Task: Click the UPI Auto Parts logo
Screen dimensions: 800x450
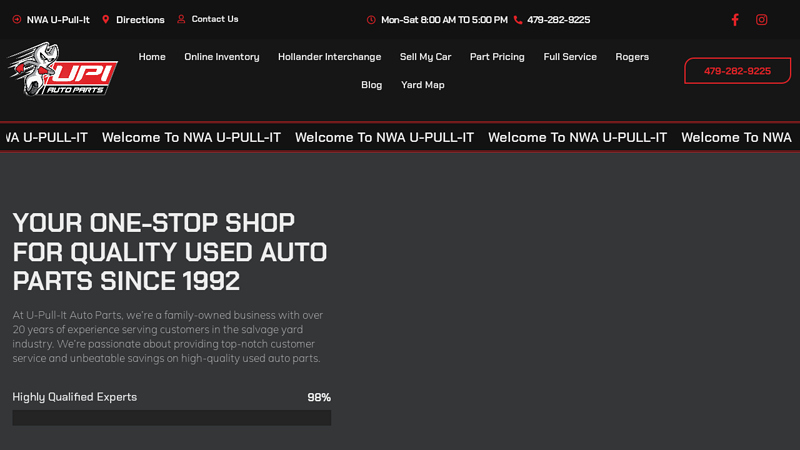Action: click(63, 69)
